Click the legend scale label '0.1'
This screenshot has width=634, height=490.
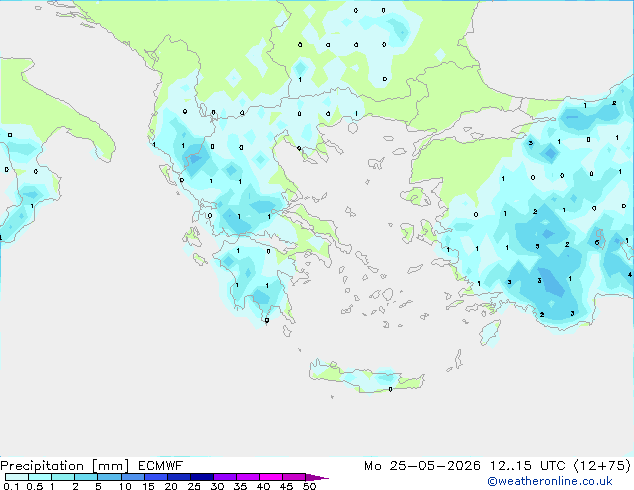[x=11, y=486]
